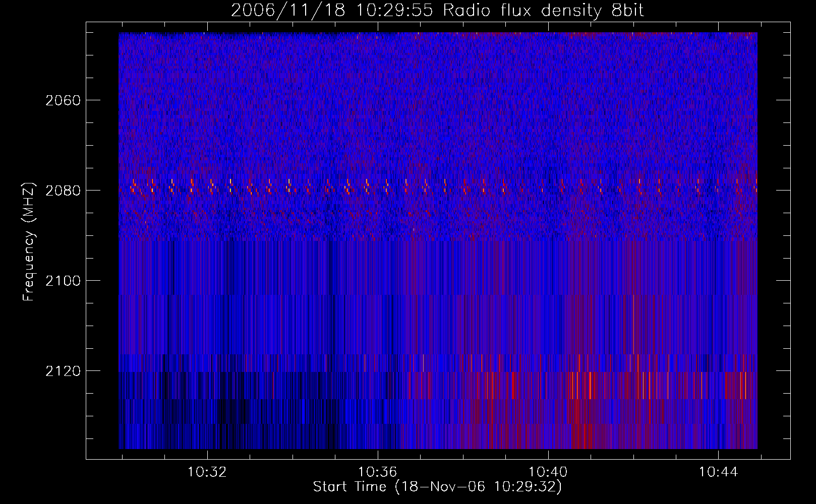Image resolution: width=816 pixels, height=504 pixels.
Task: Click the 2080 frequency tick label
Action: tap(63, 191)
